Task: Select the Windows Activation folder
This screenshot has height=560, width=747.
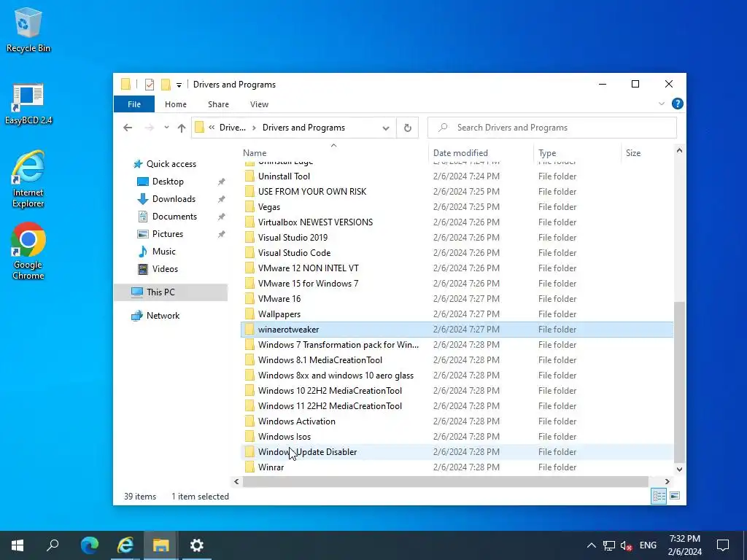Action: (457, 421)
